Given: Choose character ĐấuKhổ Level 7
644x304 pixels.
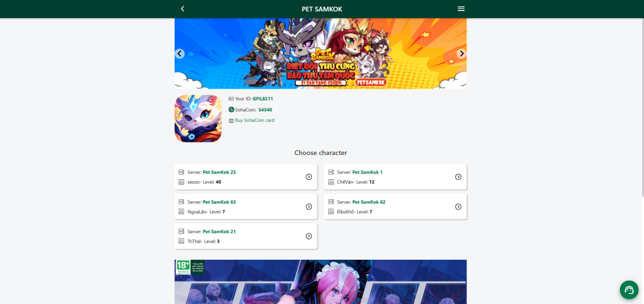Looking at the screenshot, I should pos(395,207).
